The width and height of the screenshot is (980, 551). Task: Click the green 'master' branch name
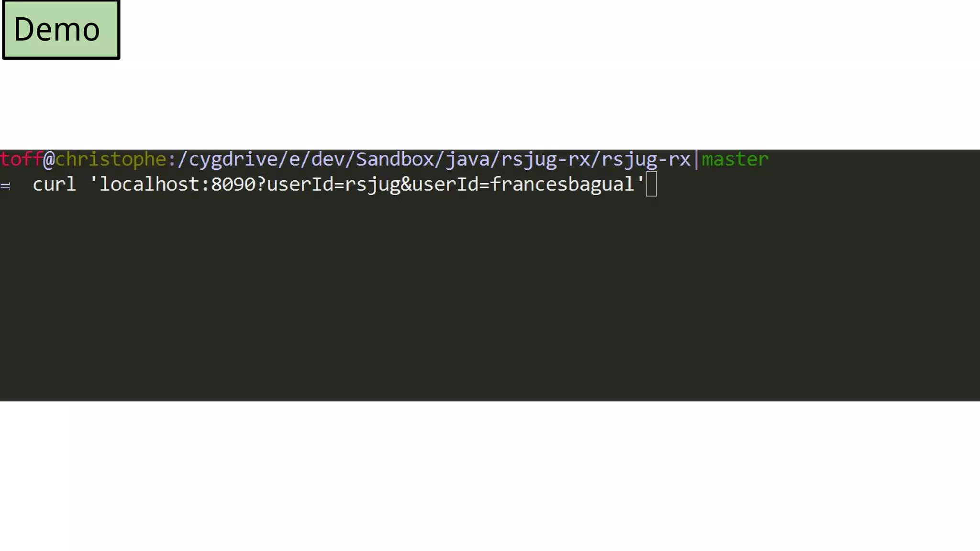point(735,159)
